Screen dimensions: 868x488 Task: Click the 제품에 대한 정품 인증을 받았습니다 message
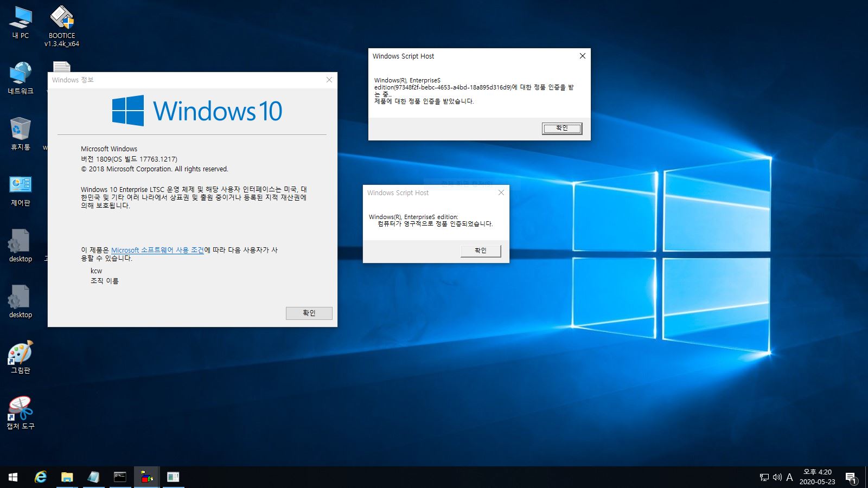pyautogui.click(x=424, y=101)
